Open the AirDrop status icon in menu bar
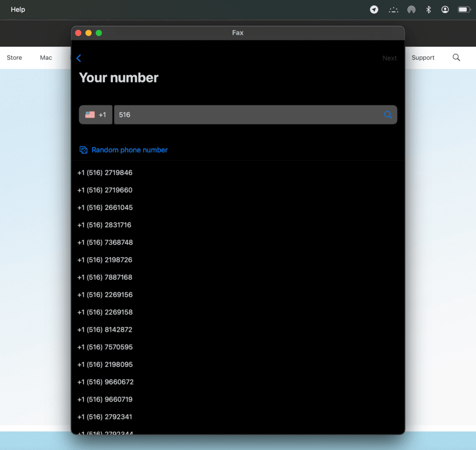This screenshot has width=476, height=450. click(411, 9)
